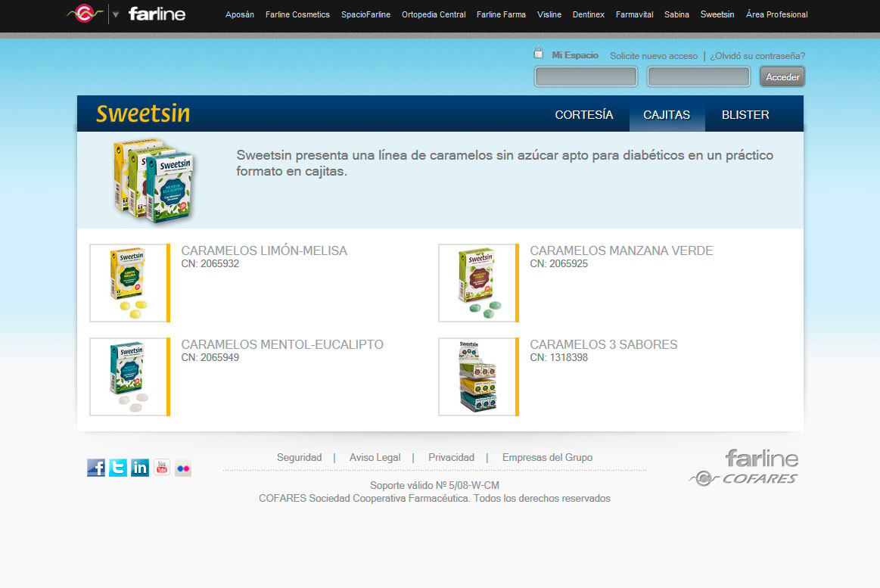Viewport: 880px width, 588px height.
Task: Open the Dentinex menu item
Action: (x=588, y=14)
